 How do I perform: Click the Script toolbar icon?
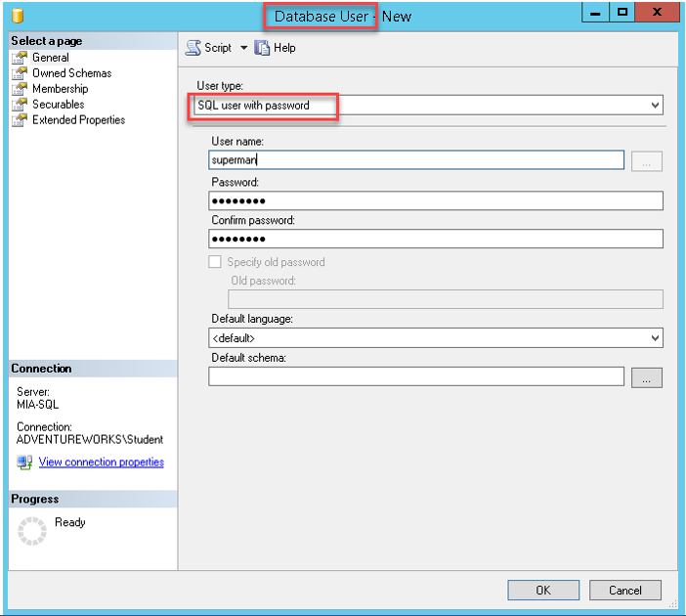pos(193,48)
